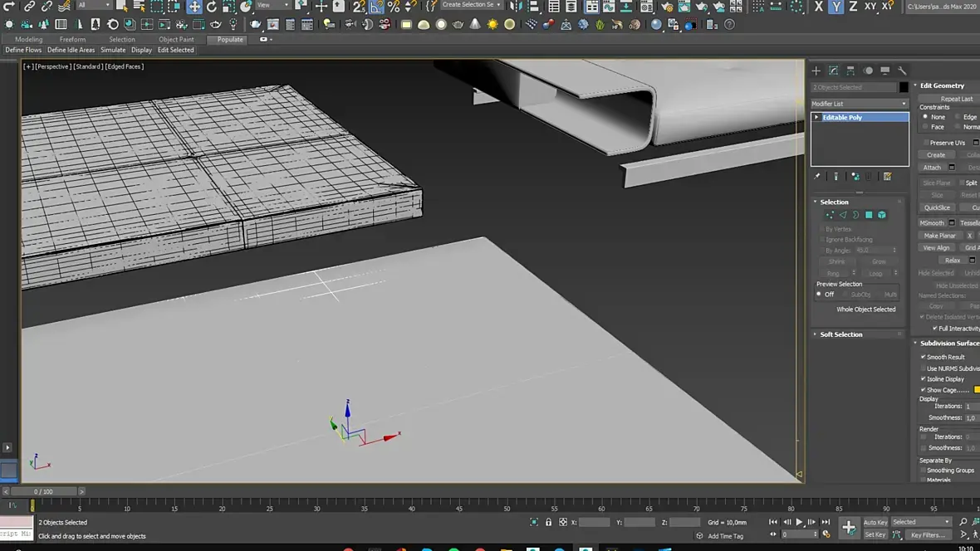Click the QuickSlice button
This screenshot has height=551, width=980.
937,207
